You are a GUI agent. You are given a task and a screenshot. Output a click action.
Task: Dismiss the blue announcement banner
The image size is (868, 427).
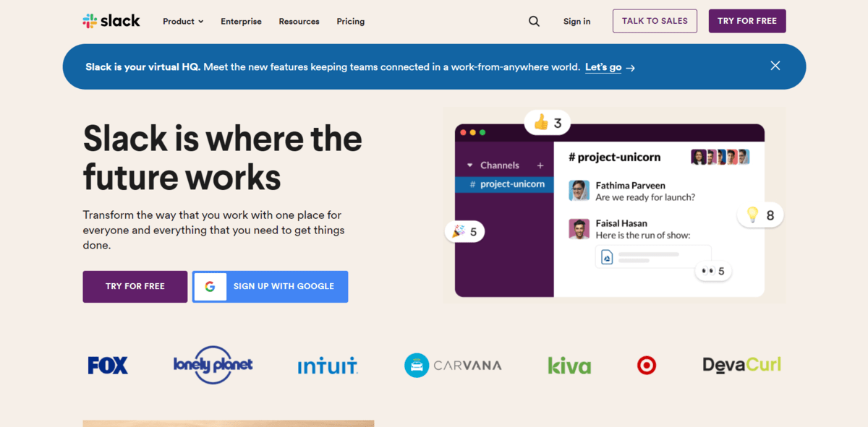(775, 66)
